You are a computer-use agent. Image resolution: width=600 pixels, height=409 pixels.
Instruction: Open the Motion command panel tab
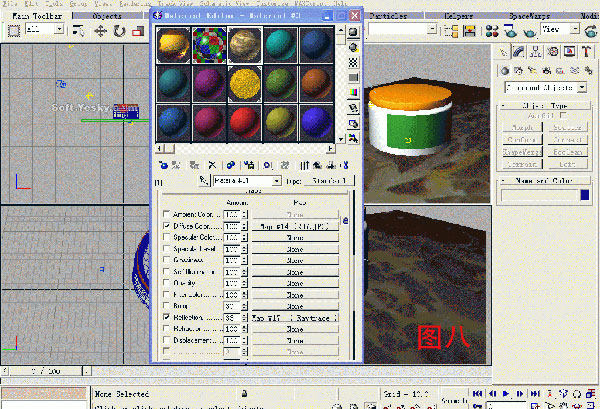[553, 52]
